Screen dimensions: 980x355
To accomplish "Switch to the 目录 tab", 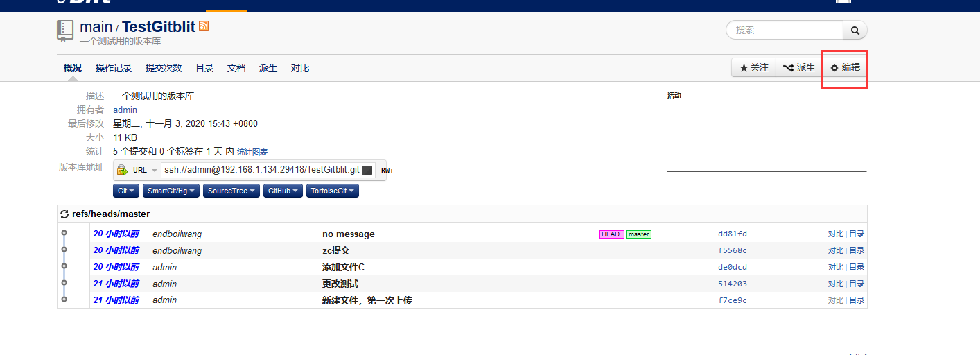I will [x=204, y=68].
